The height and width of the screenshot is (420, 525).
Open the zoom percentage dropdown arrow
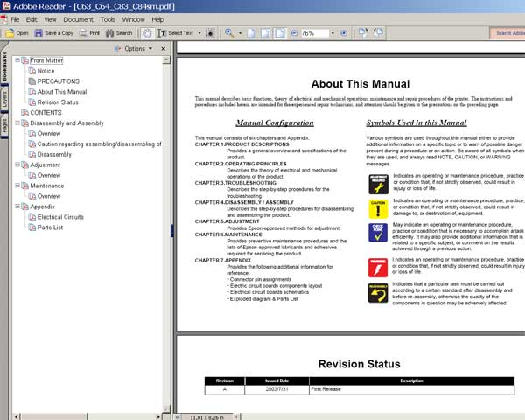coord(332,33)
